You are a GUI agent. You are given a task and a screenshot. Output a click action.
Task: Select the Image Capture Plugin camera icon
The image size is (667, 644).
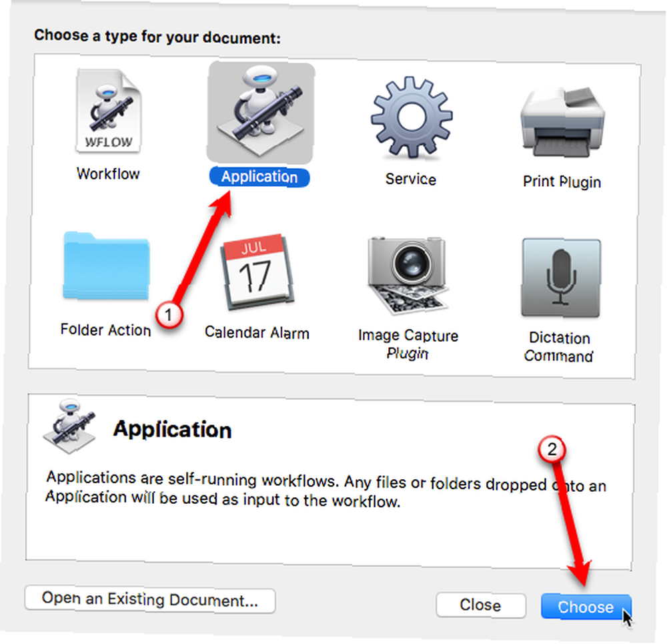408,276
